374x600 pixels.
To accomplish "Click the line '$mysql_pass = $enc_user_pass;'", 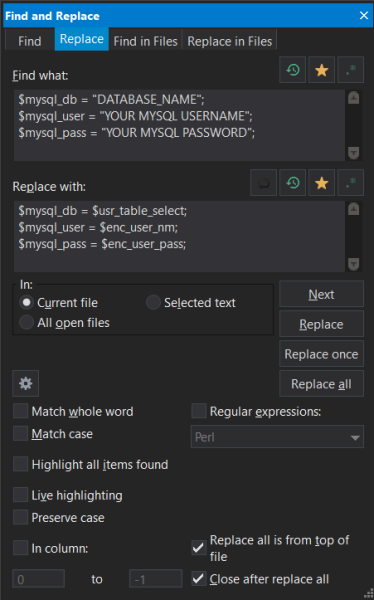I will click(102, 244).
